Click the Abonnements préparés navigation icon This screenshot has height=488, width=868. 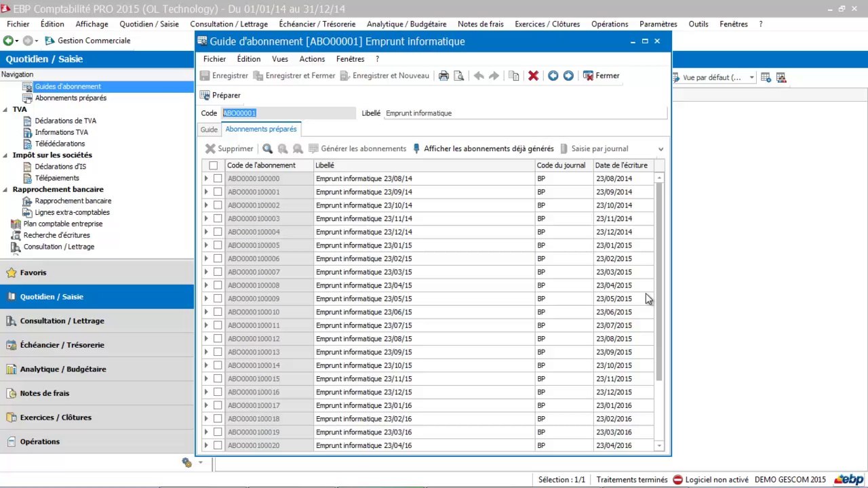coord(28,98)
